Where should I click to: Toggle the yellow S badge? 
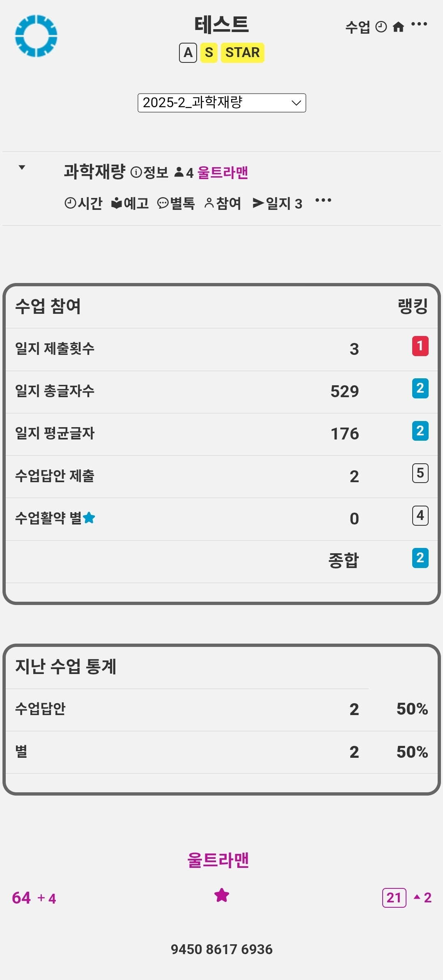coord(209,53)
